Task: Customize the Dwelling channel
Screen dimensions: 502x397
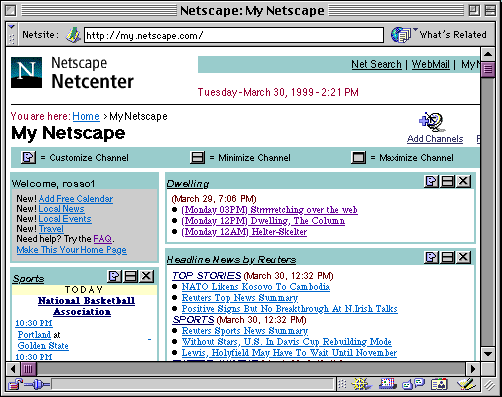Action: [431, 181]
